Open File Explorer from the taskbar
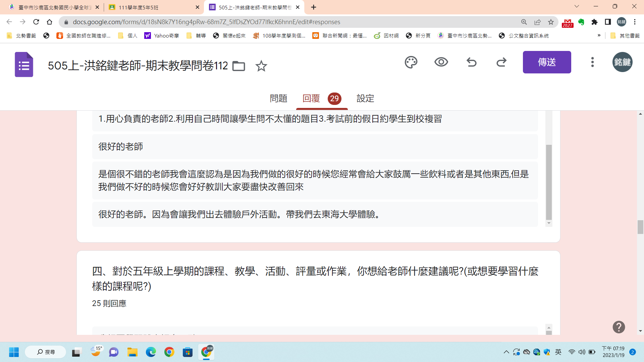This screenshot has height=362, width=644. (132, 352)
